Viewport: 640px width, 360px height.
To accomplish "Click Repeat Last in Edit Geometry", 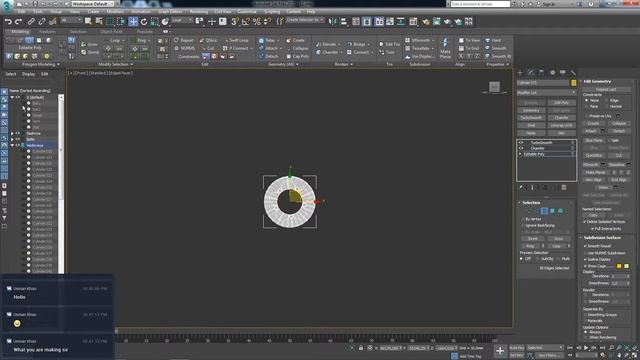I will (606, 89).
